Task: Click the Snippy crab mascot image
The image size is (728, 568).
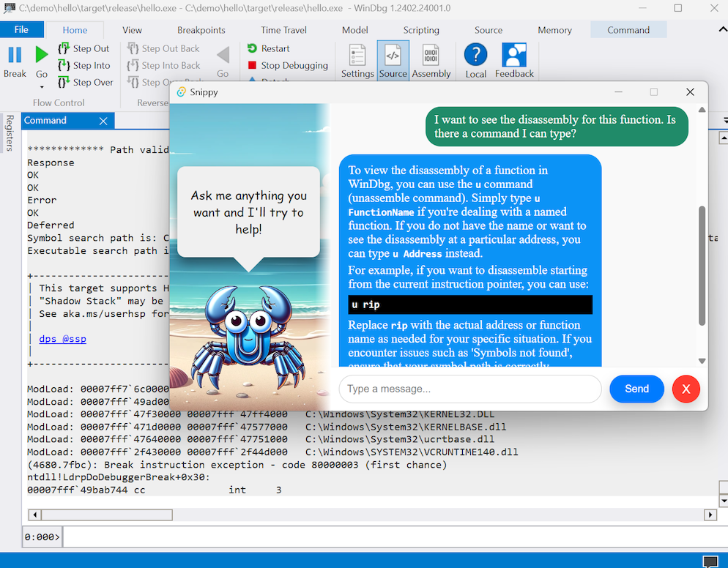Action: (248, 339)
